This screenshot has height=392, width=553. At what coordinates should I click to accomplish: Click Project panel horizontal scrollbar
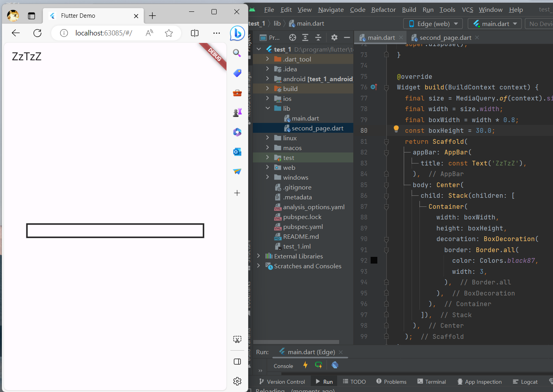(x=296, y=342)
